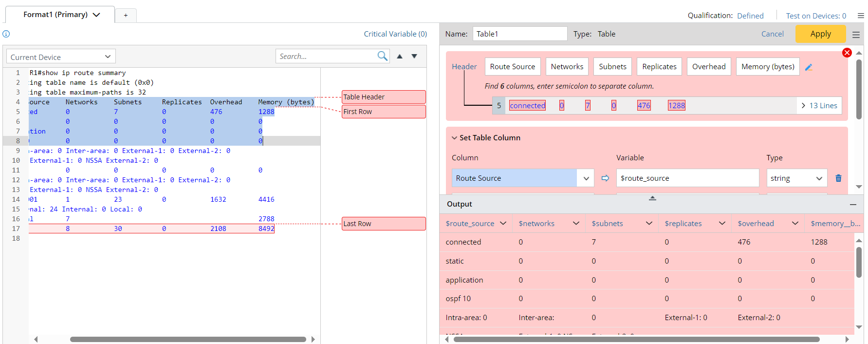868x344 pixels.
Task: Click the Cancel link
Action: point(772,34)
